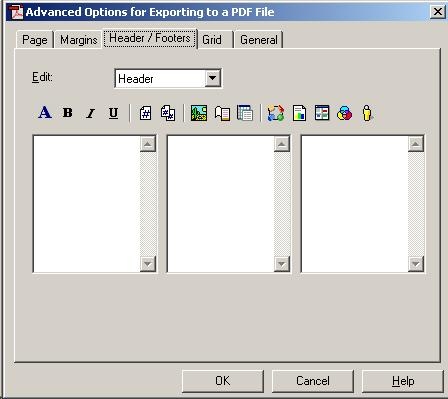This screenshot has height=399, width=448.
Task: Click the window layout icon
Action: pos(322,113)
